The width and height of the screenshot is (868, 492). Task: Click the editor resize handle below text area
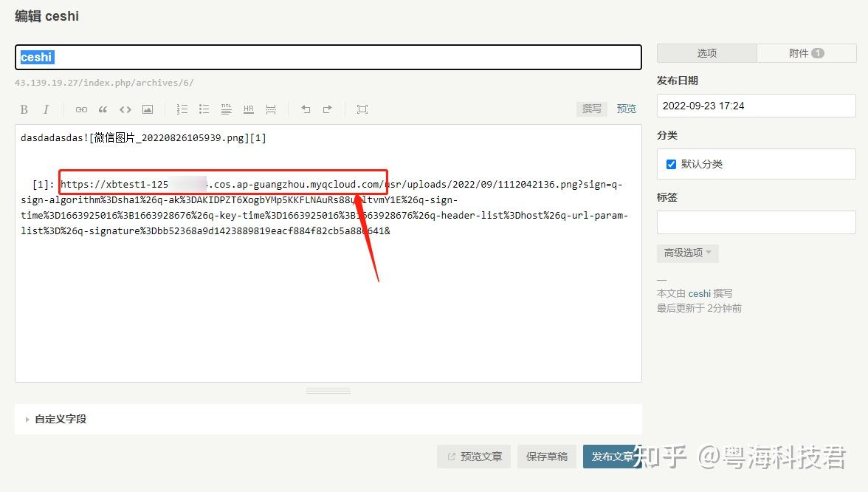pos(328,391)
